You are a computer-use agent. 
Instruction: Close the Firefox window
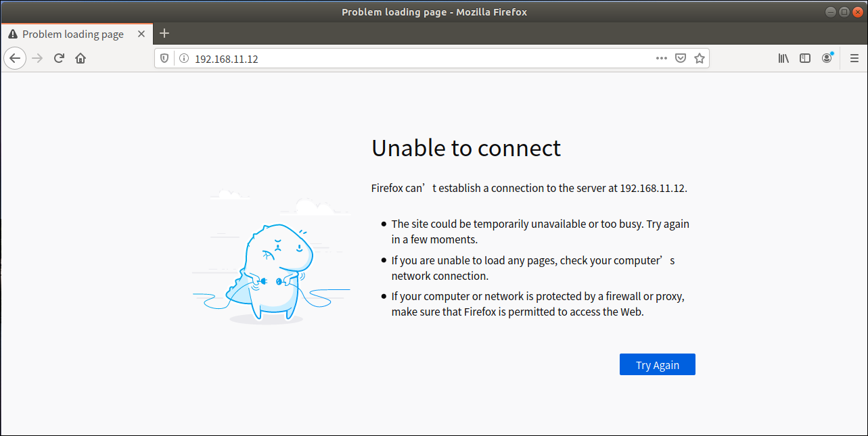[x=856, y=11]
